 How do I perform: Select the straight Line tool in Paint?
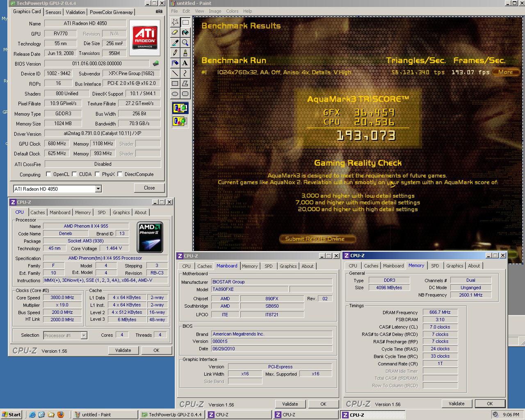pyautogui.click(x=175, y=73)
